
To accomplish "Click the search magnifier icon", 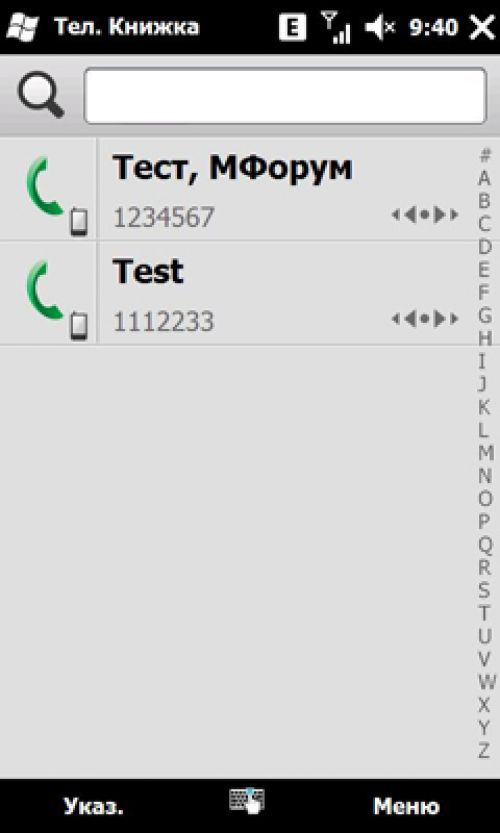I will coord(41,95).
